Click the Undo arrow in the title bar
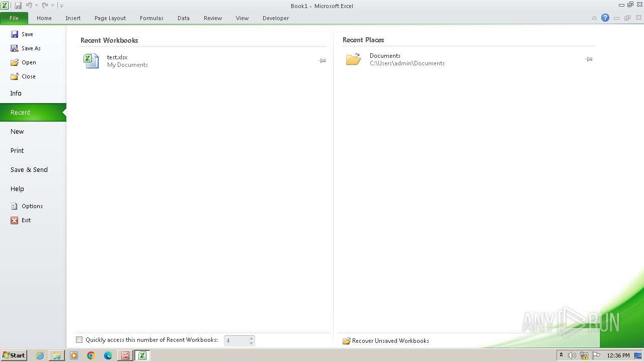 click(x=29, y=6)
